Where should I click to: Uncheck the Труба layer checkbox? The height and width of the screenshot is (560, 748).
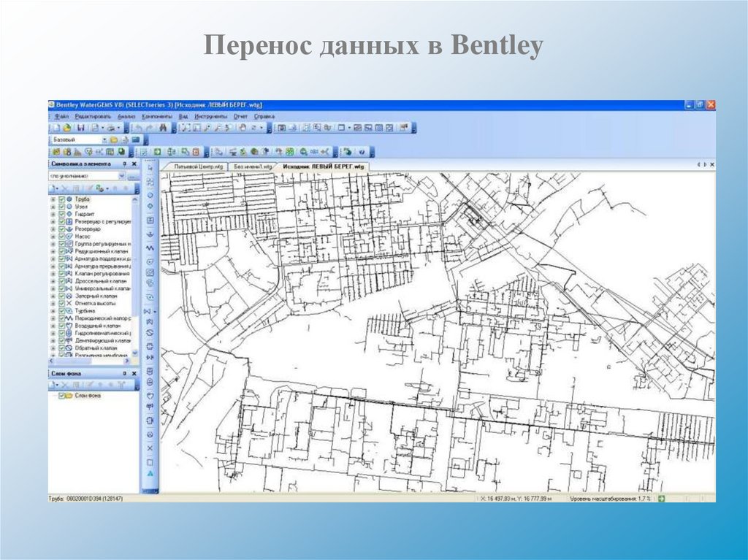(61, 199)
